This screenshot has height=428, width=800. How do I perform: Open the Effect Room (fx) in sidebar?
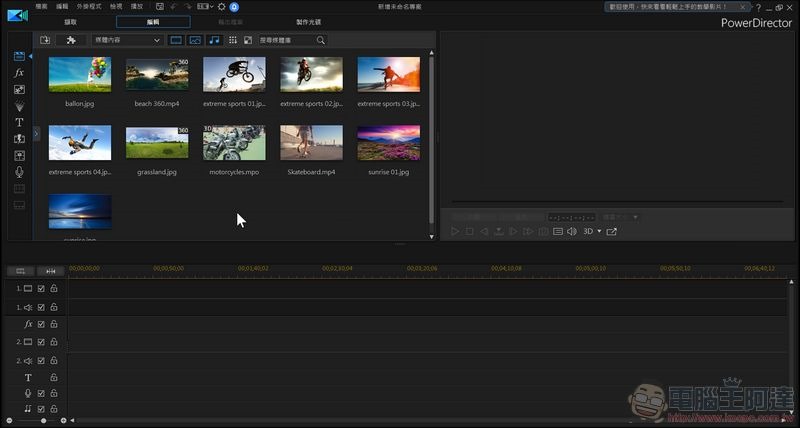[19, 73]
